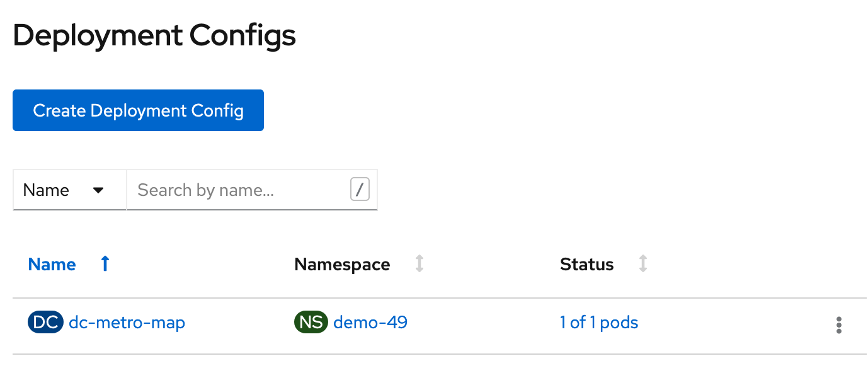Viewport: 868px width, 373px height.
Task: Open the 1 of 1 pods status link
Action: pos(598,323)
